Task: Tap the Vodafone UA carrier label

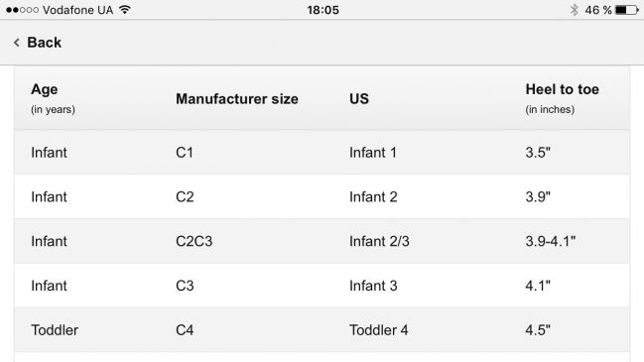Action: 77,10
